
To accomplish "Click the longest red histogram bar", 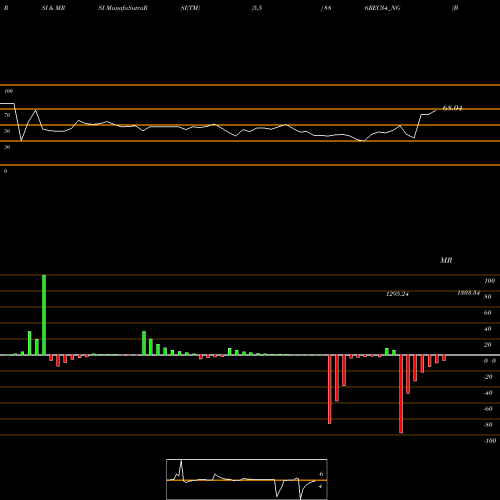I will point(401,394).
